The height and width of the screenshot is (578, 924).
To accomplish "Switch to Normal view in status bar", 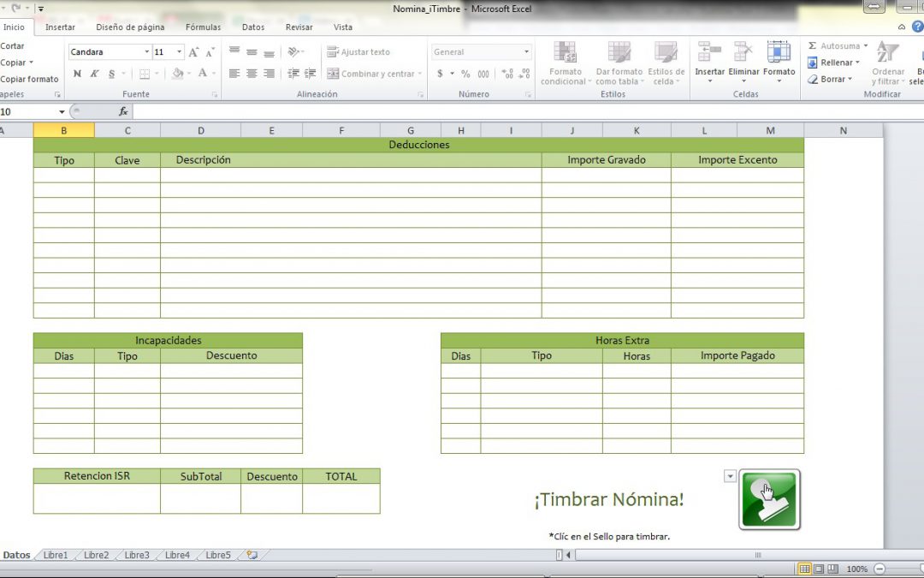I will click(804, 569).
